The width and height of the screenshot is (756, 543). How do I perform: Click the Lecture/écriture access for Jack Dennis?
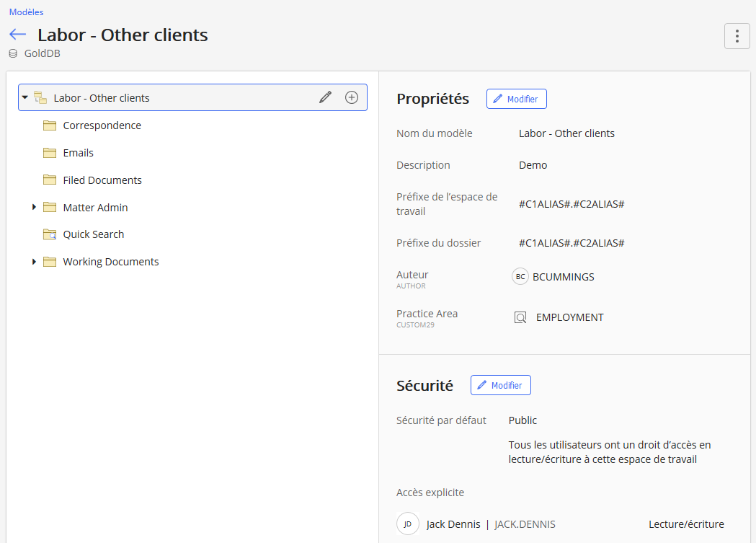[x=685, y=524]
